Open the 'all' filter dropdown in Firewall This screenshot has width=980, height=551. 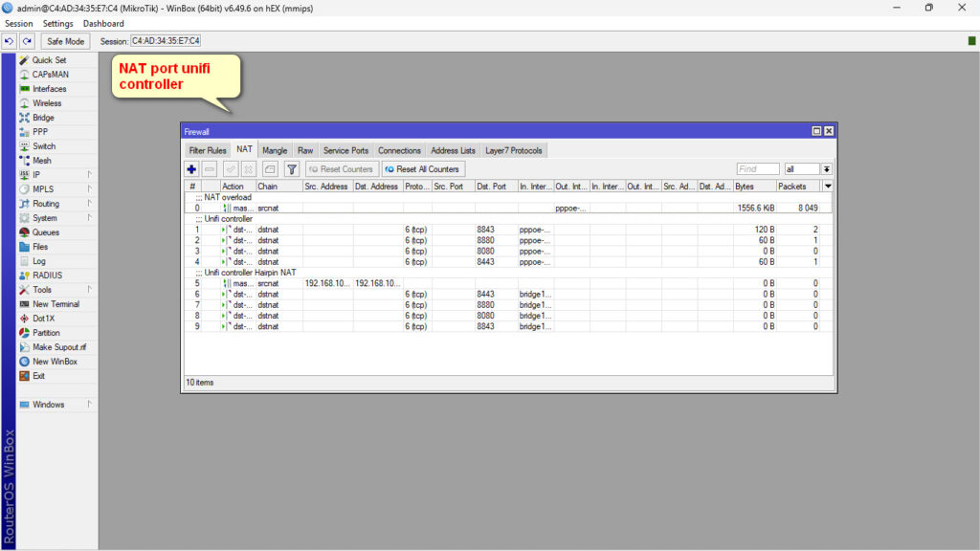826,169
